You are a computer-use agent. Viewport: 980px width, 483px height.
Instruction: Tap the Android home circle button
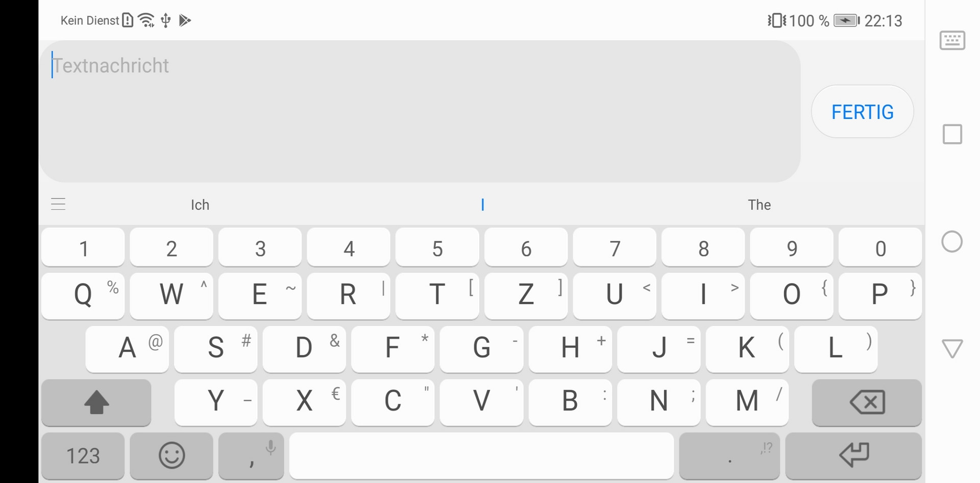point(952,241)
